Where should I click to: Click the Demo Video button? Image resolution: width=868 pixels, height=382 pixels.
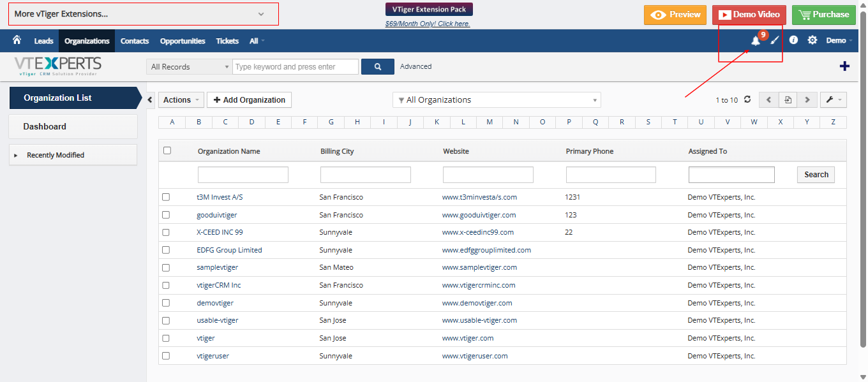(x=749, y=14)
